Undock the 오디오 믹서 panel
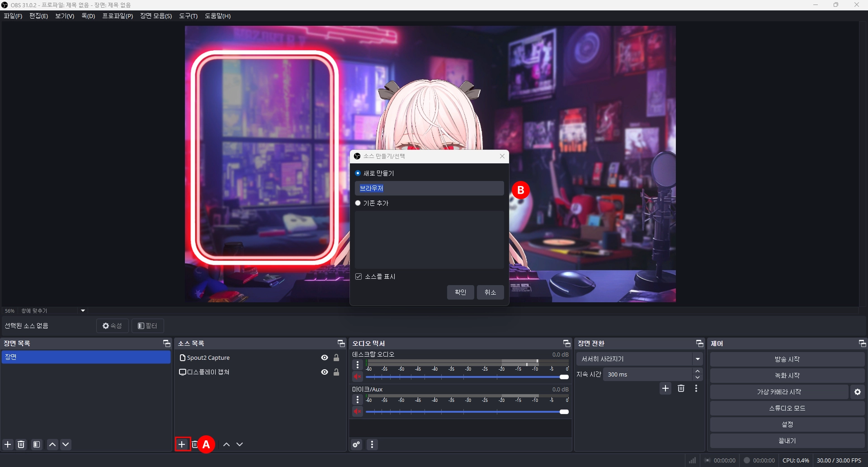 (566, 343)
